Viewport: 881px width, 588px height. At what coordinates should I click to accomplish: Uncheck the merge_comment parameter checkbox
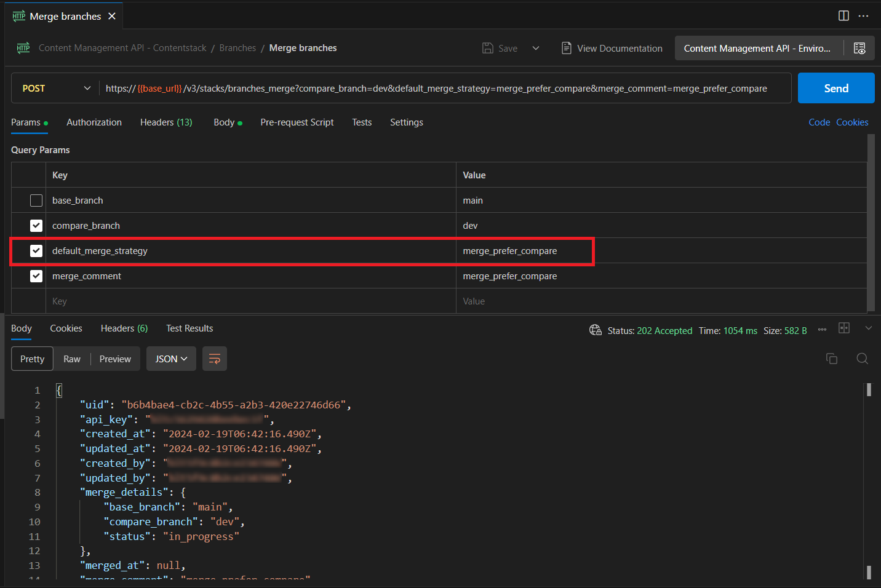tap(36, 276)
